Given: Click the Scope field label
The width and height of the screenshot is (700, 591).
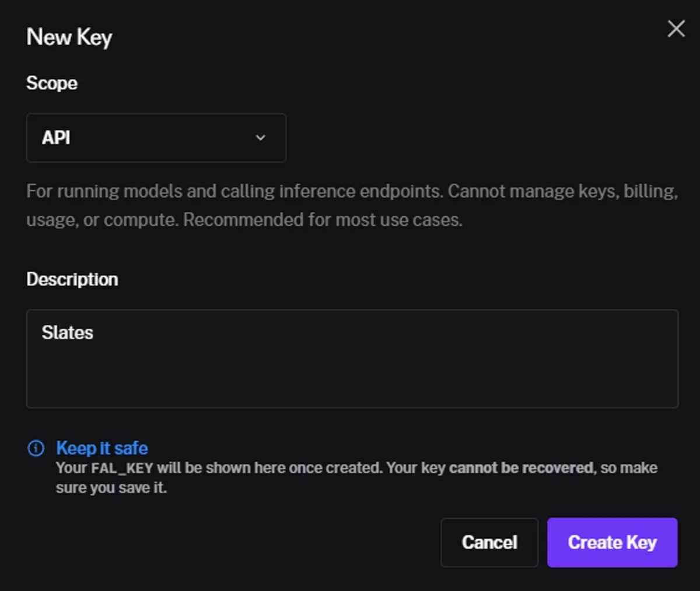Looking at the screenshot, I should [x=51, y=83].
